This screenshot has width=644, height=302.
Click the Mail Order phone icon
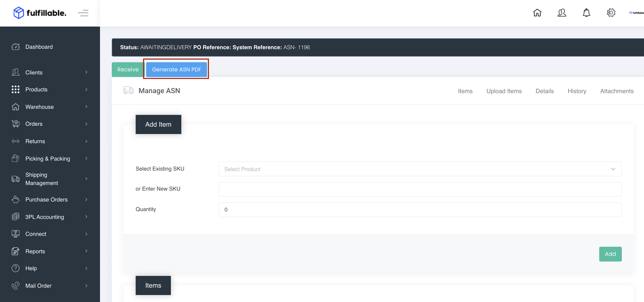(x=15, y=285)
